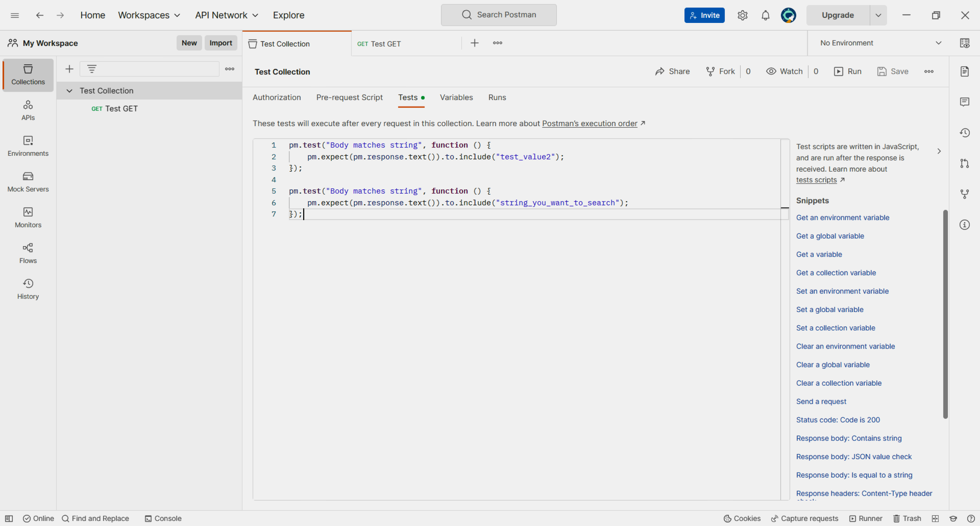
Task: Collapse the Test Collection tree item
Action: click(x=69, y=90)
